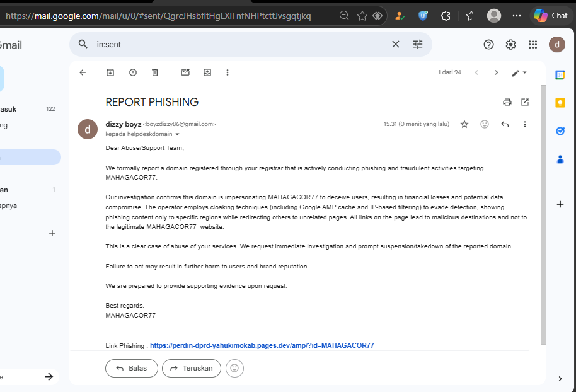This screenshot has height=392, width=576.
Task: Open Google Tasks in side panel
Action: point(560,131)
